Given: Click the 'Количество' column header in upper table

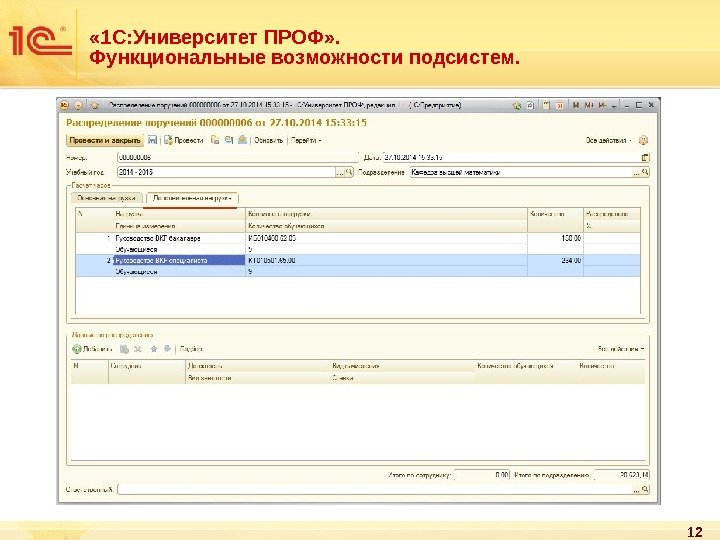Looking at the screenshot, I should 555,214.
